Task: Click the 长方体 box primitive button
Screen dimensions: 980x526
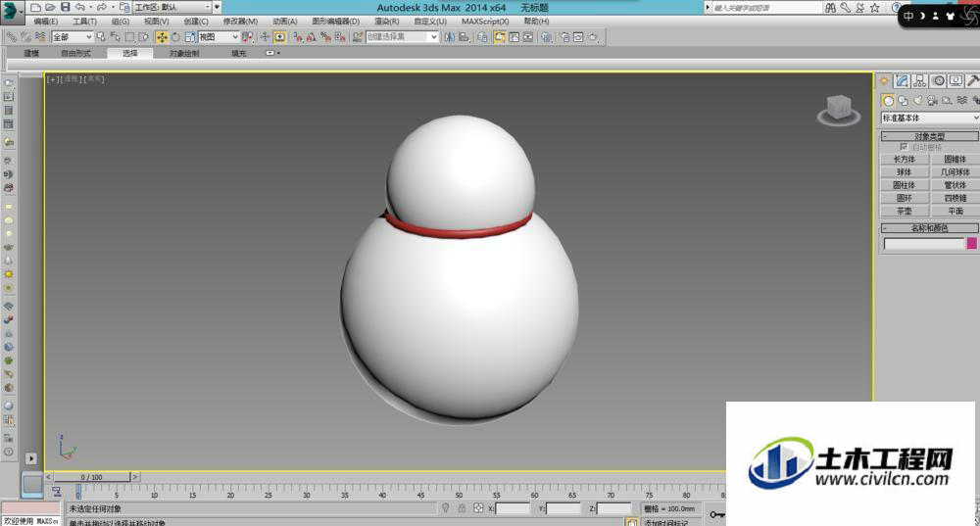Action: coord(905,160)
